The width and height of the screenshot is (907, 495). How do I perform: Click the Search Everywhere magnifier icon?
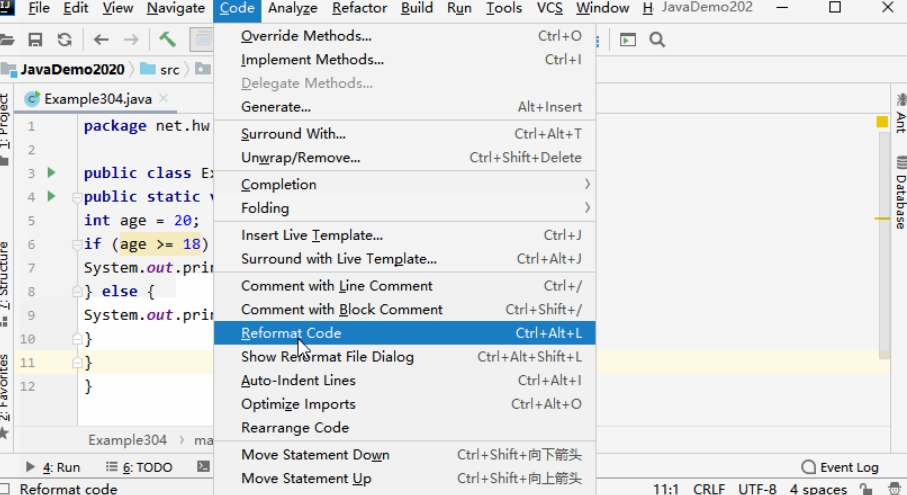point(657,40)
